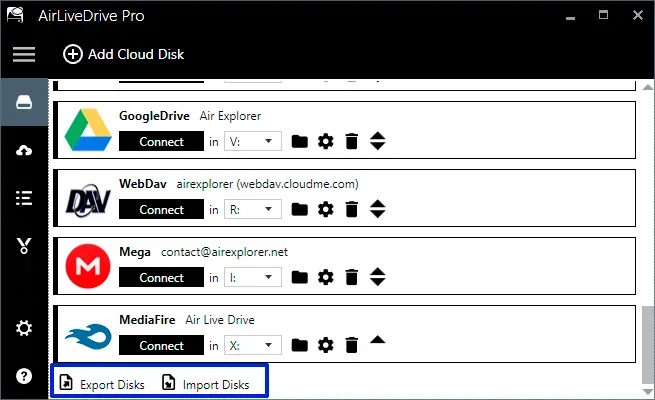Screen dimensions: 655x400
Task: Click scrollbar down arrow
Action: (x=648, y=392)
